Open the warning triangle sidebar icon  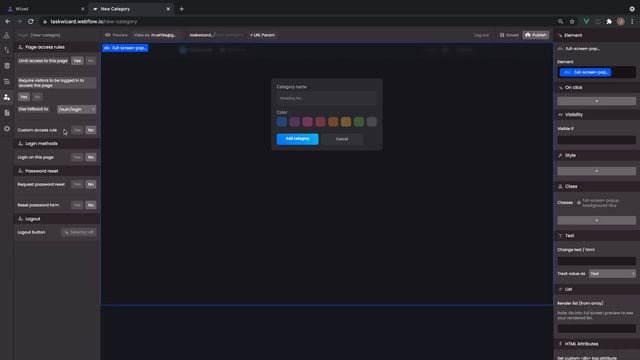[x=7, y=36]
